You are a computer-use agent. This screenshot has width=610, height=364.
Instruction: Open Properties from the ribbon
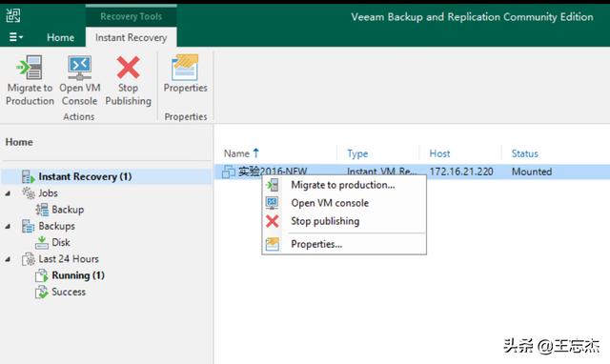click(185, 74)
